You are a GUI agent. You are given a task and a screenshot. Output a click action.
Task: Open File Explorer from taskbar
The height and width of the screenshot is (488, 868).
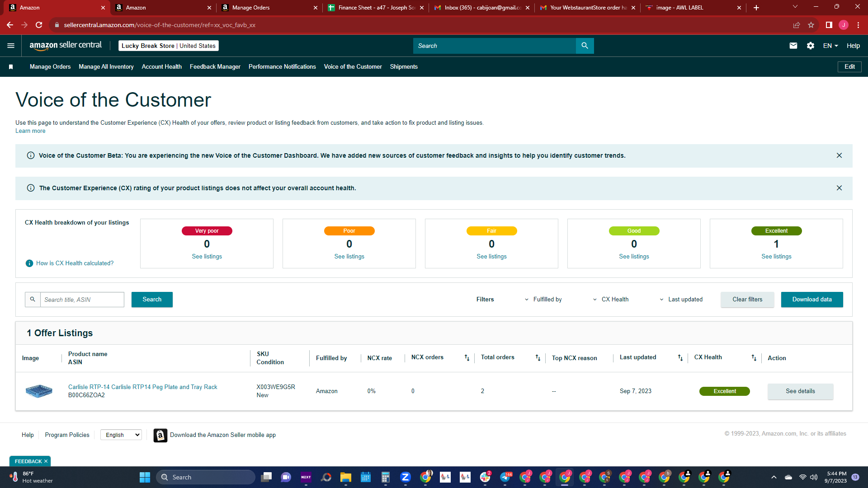[346, 477]
